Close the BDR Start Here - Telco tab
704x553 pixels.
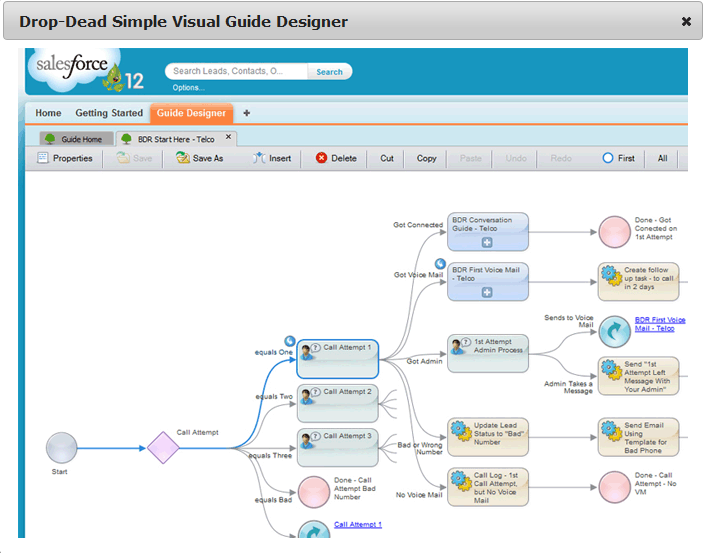pyautogui.click(x=228, y=138)
